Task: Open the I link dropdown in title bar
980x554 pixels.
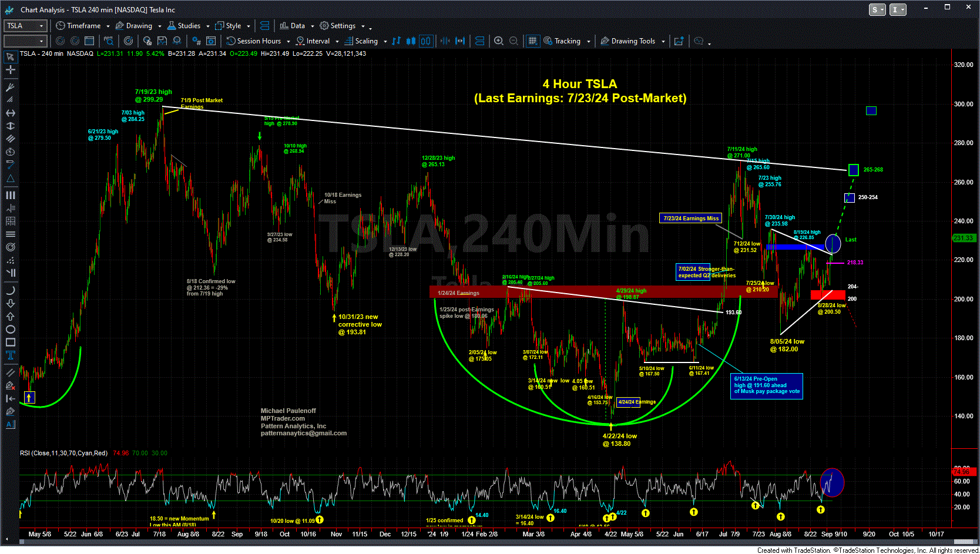Action: [x=898, y=9]
